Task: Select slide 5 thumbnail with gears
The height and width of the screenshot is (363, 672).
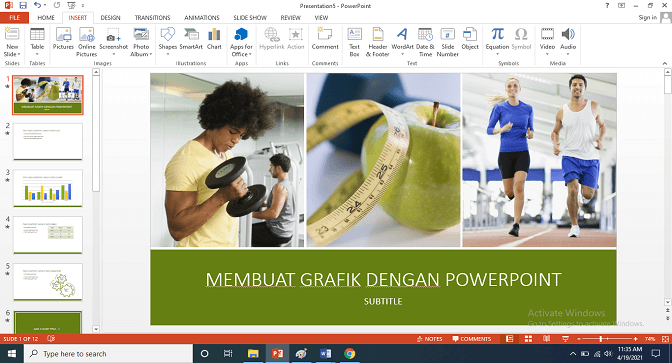Action: [x=48, y=282]
